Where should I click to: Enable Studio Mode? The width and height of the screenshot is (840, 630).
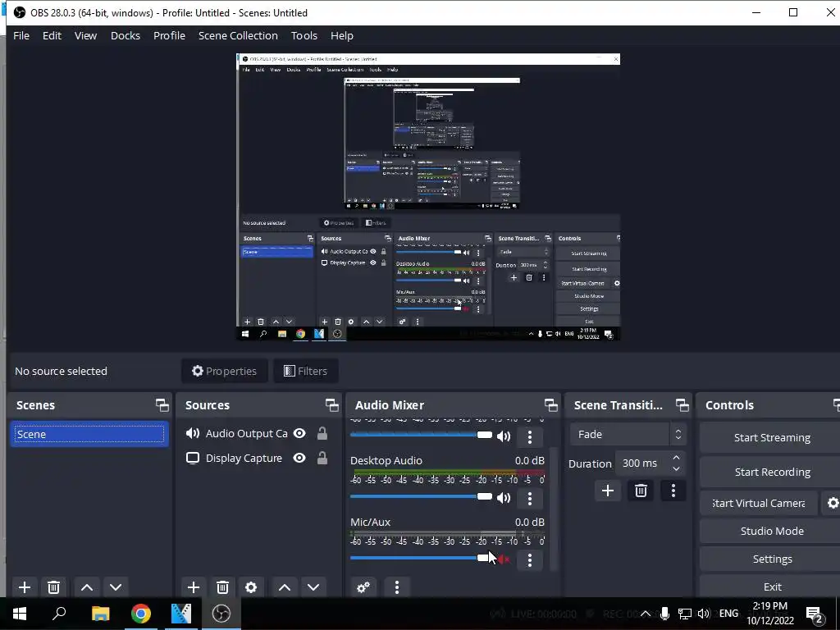tap(771, 531)
